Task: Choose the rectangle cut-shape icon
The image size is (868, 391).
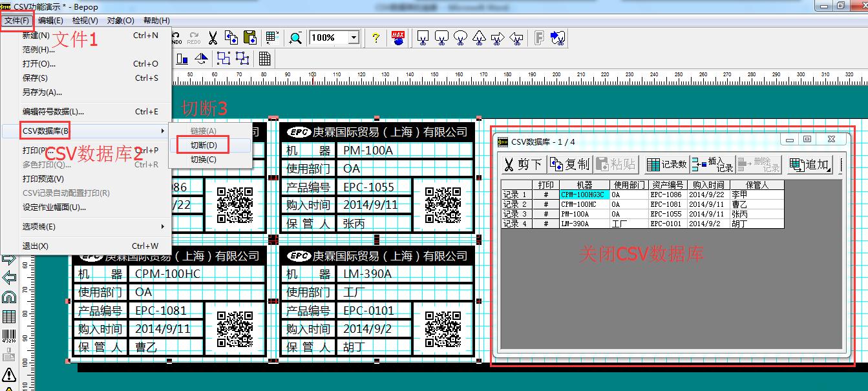Action: coord(423,38)
